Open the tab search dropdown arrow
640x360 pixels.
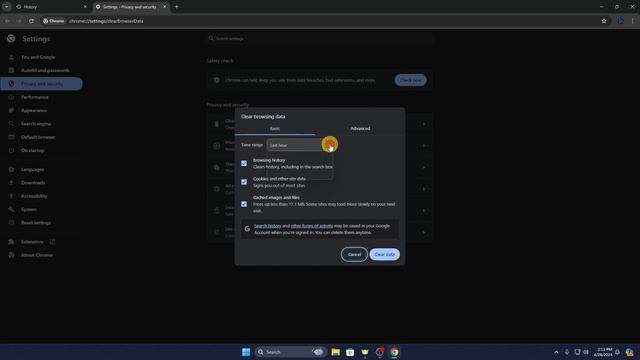(x=7, y=7)
